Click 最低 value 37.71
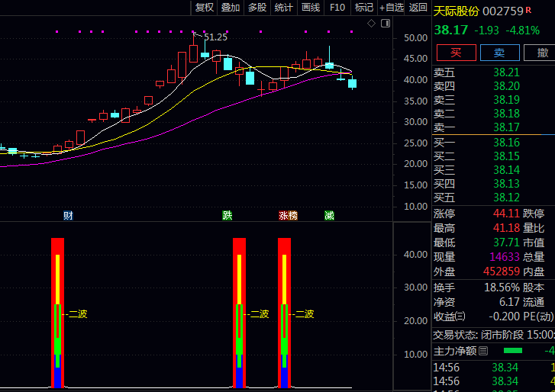Screen dimensions: 555x392 [506, 243]
